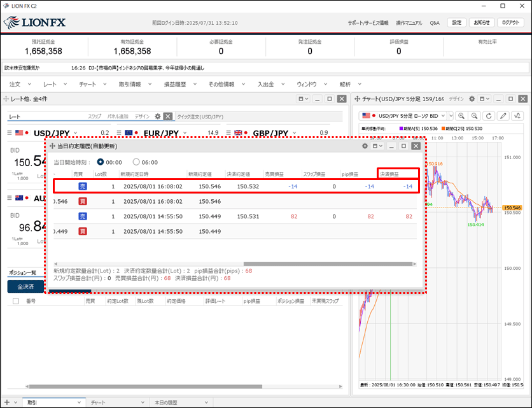
Task: Open gear settings of the chart window
Action: (472, 99)
